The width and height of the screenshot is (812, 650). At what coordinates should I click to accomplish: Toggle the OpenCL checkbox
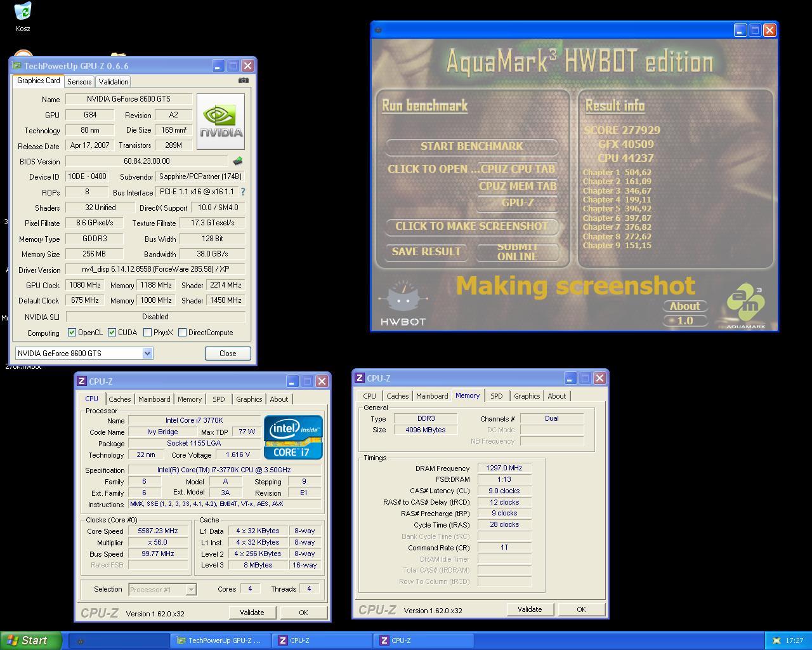tap(72, 332)
